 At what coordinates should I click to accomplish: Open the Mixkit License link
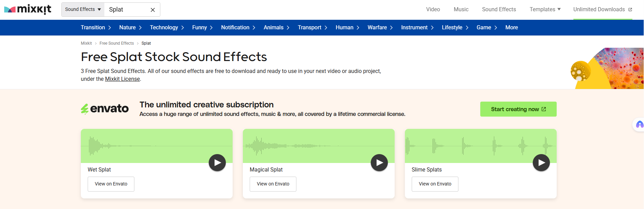pos(122,79)
